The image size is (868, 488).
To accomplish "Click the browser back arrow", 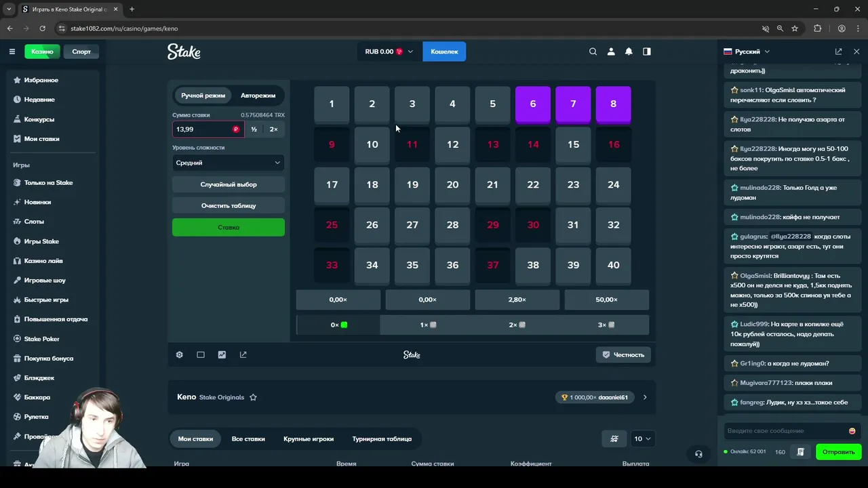I will coord(10,28).
